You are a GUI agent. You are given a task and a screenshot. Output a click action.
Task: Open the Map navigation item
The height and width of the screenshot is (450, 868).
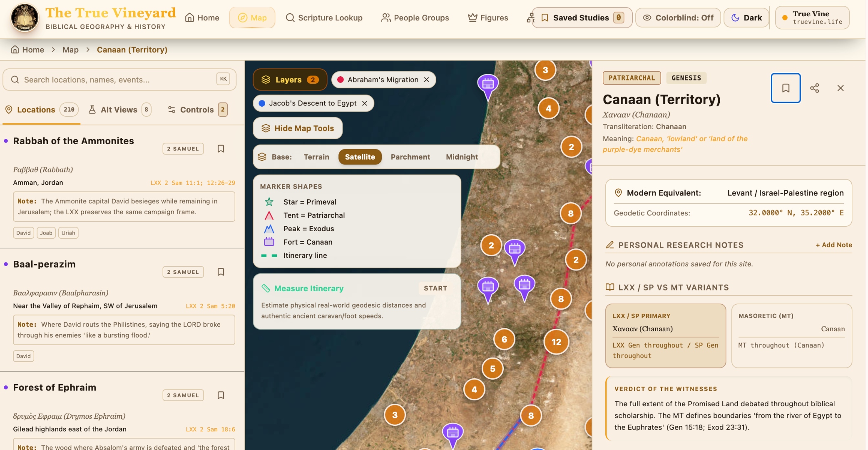tap(252, 18)
